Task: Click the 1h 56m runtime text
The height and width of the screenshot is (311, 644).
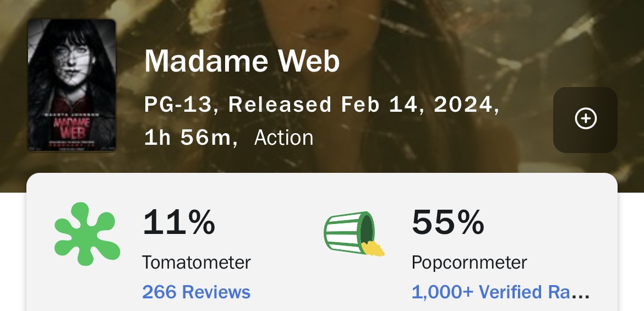Action: point(187,138)
